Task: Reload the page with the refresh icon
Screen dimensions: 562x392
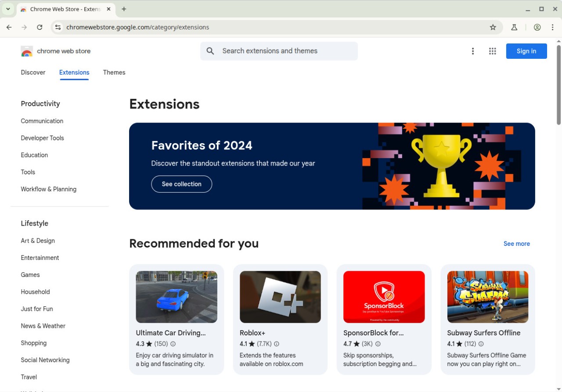Action: coord(40,27)
